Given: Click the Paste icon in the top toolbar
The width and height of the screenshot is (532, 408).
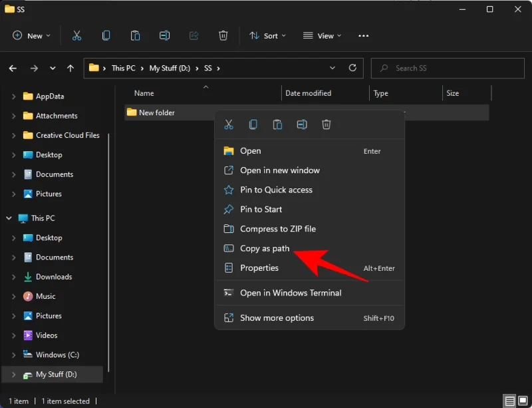Looking at the screenshot, I should click(x=135, y=35).
